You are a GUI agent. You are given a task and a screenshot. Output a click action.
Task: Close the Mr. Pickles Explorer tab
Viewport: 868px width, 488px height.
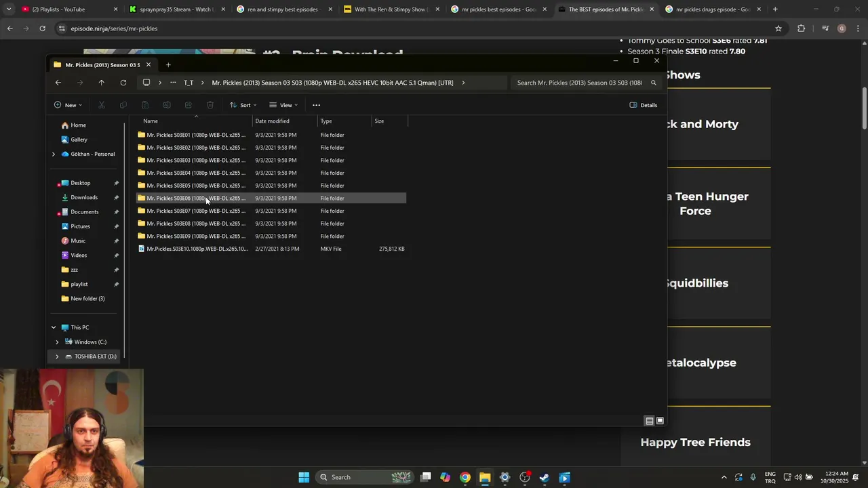pos(149,65)
